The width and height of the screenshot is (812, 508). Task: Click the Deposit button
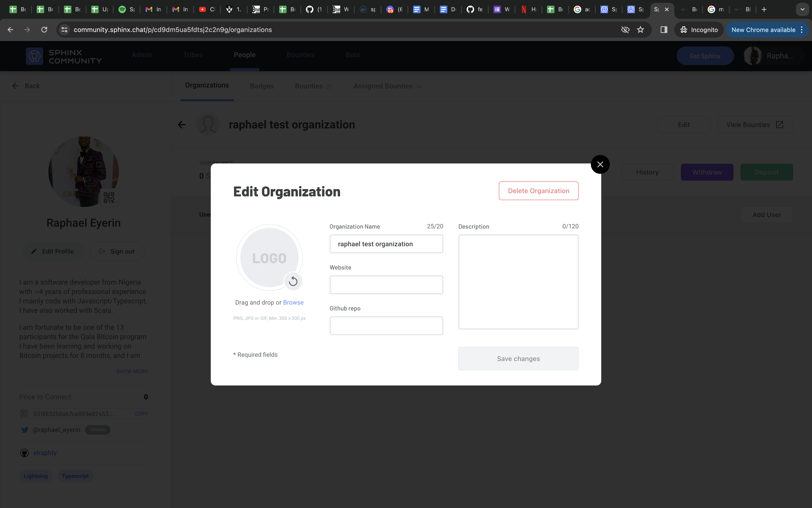767,172
